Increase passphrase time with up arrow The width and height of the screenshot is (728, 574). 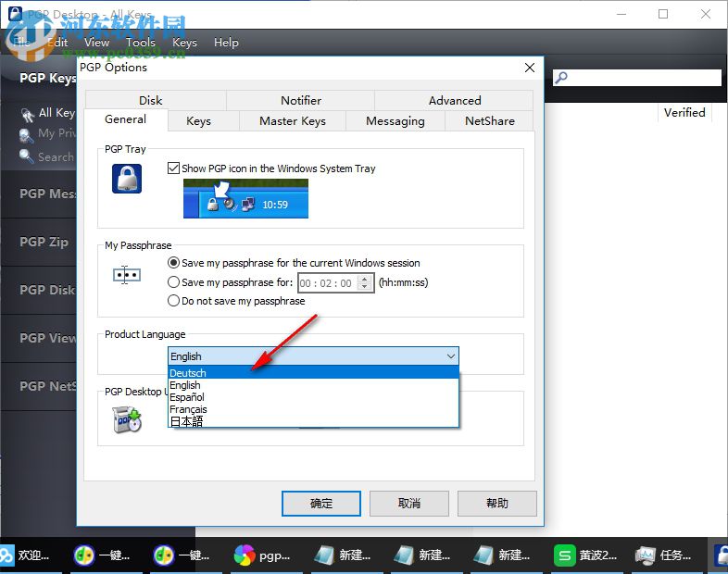[365, 279]
